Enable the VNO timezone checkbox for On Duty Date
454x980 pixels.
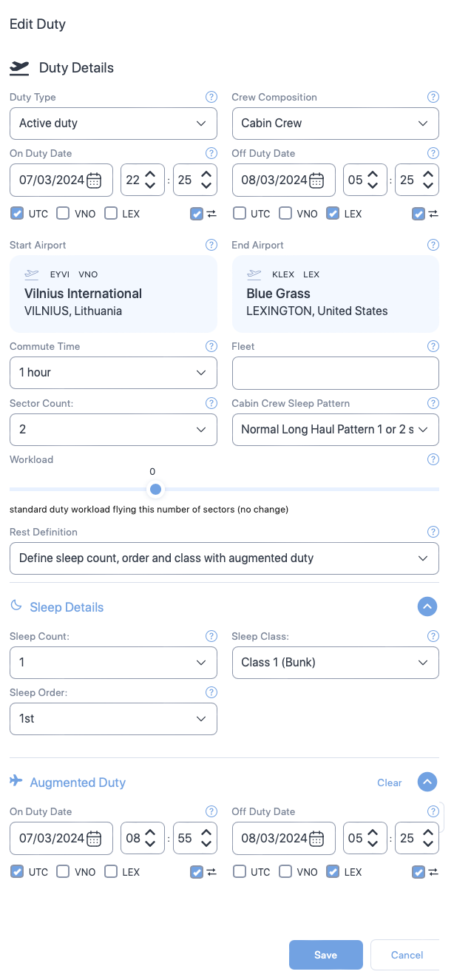[61, 213]
